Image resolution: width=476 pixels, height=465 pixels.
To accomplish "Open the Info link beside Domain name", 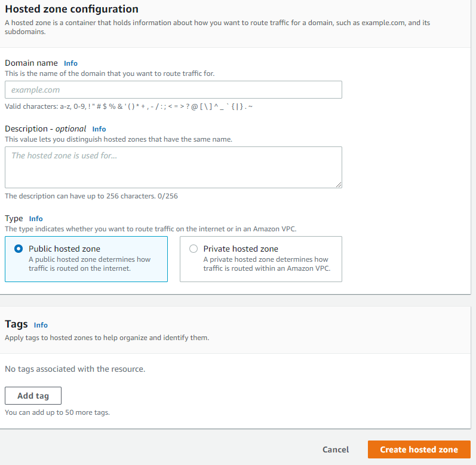I will (x=70, y=63).
